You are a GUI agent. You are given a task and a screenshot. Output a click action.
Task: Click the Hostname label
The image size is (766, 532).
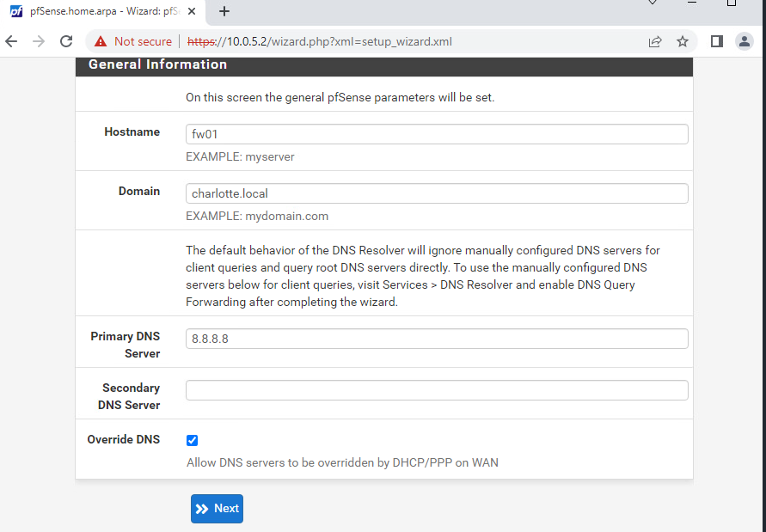tap(132, 131)
